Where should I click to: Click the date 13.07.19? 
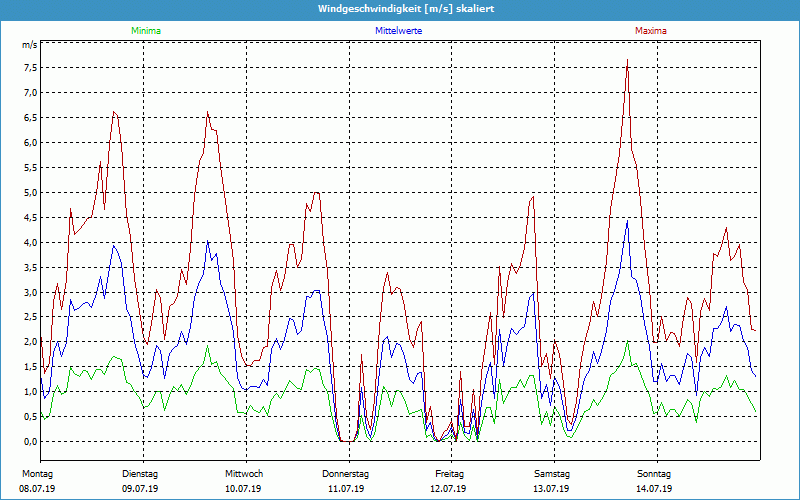click(551, 489)
